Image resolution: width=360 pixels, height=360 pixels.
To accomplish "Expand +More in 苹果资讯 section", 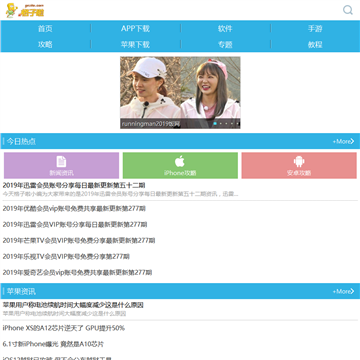I will click(343, 291).
